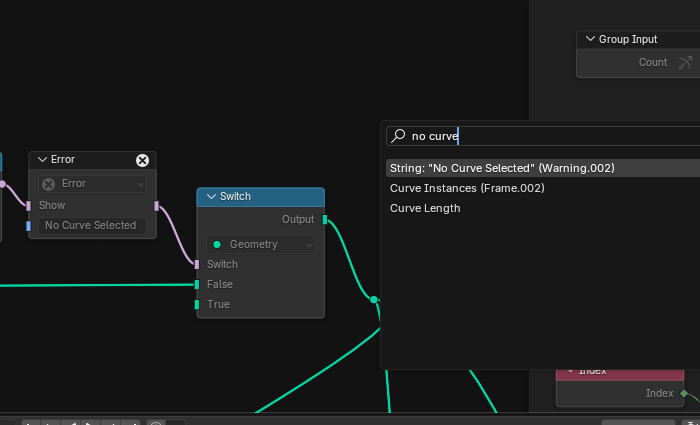
Task: Click the magnifier icon in search popup
Action: point(397,136)
